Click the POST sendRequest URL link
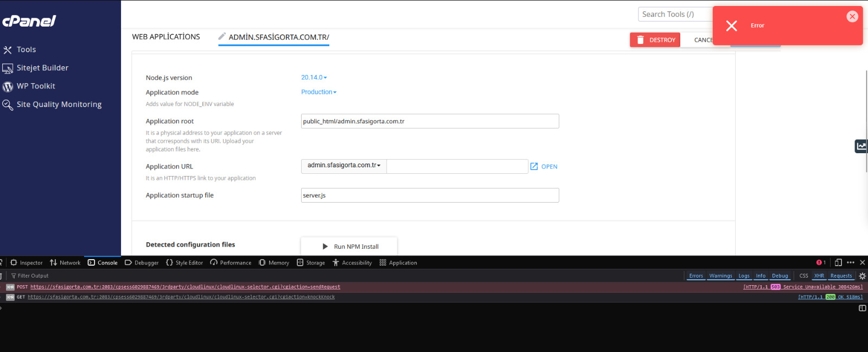Image resolution: width=868 pixels, height=352 pixels. [x=185, y=287]
